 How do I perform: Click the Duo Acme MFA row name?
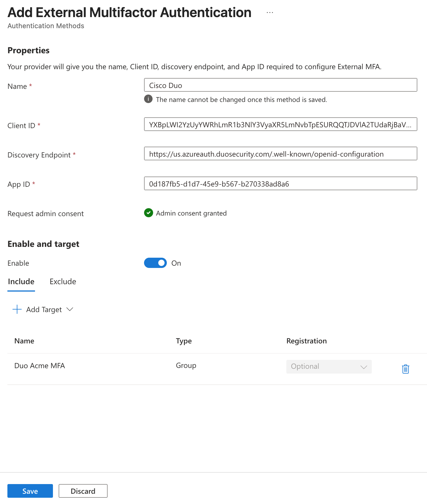(x=40, y=366)
